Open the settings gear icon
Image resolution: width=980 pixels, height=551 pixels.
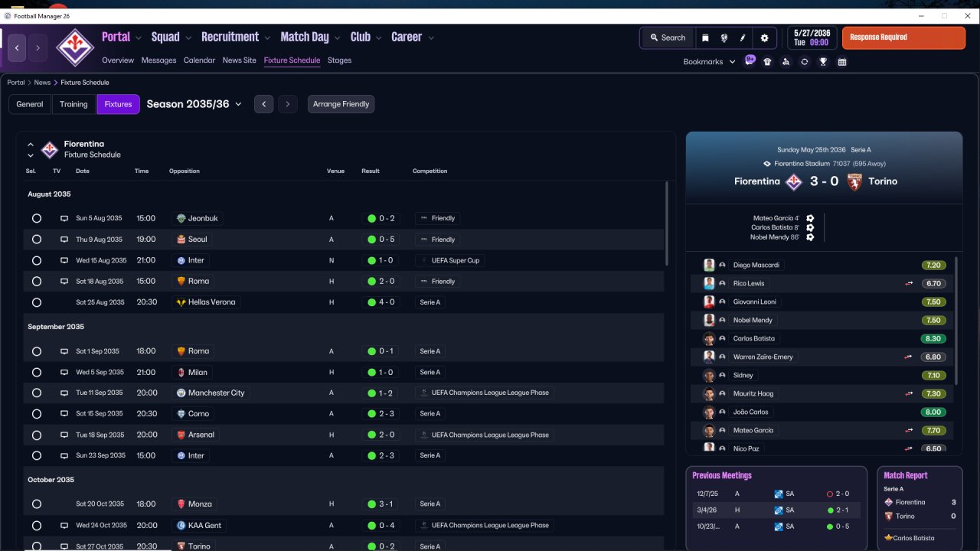coord(764,37)
